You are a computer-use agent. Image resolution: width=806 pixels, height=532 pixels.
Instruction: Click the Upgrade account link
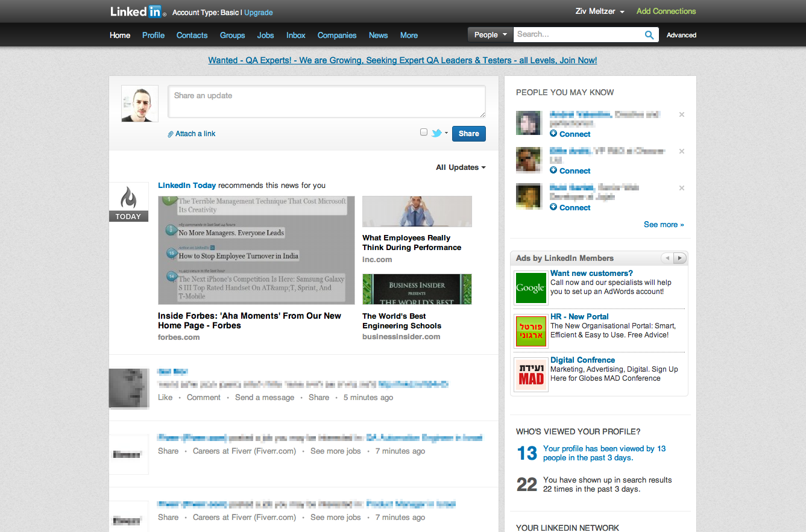(x=258, y=12)
